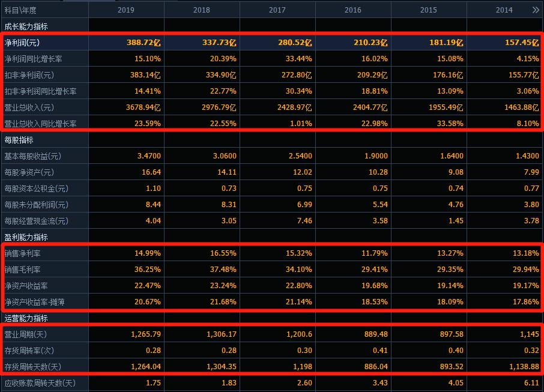
Task: Open the 净利润(元) row label
Action: pos(22,43)
